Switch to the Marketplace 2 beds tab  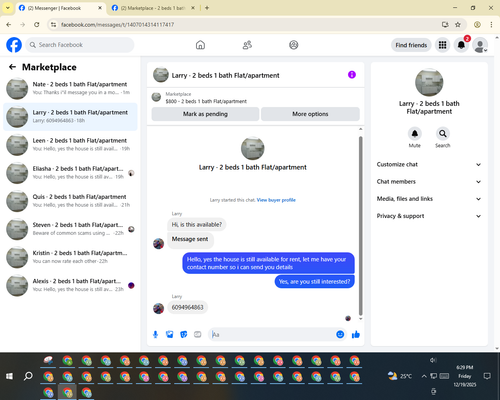point(153,8)
